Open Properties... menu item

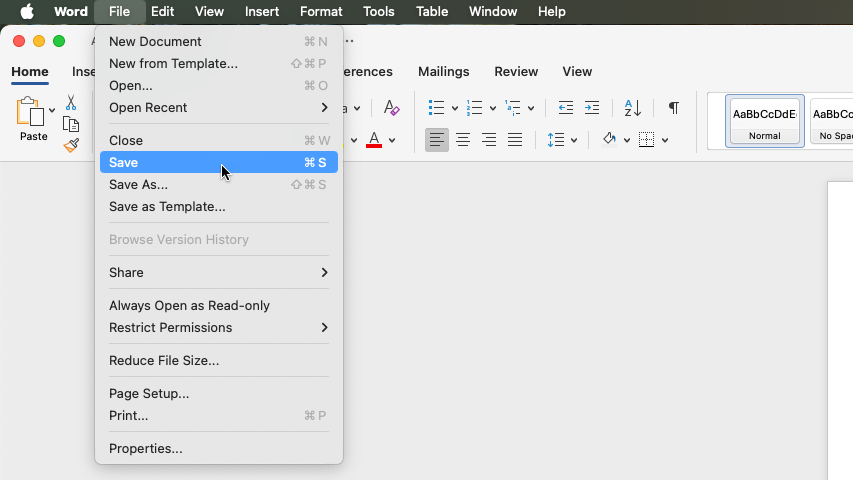(x=219, y=448)
